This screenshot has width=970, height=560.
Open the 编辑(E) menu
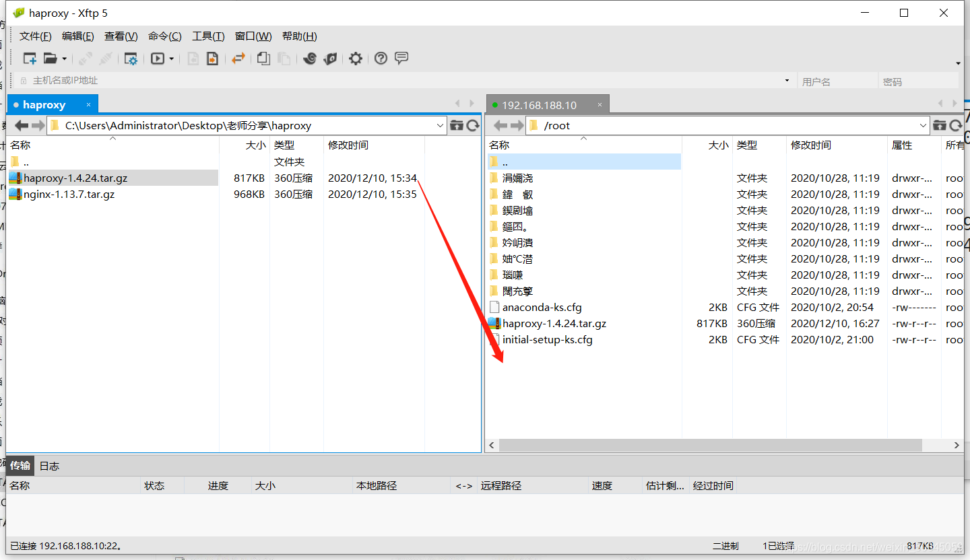pyautogui.click(x=78, y=36)
